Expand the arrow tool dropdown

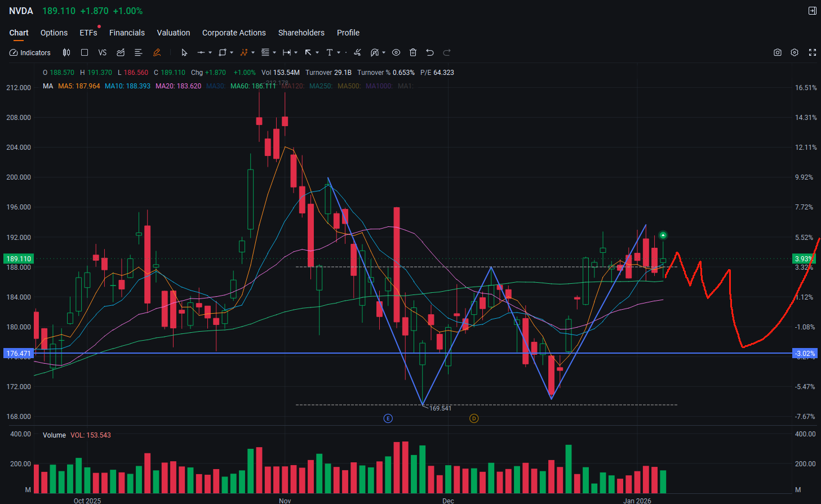coord(317,52)
